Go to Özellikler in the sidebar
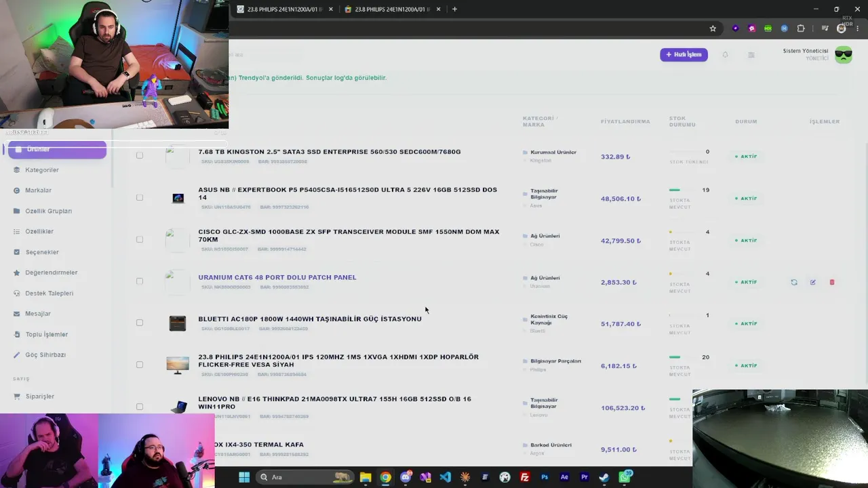 coord(39,232)
